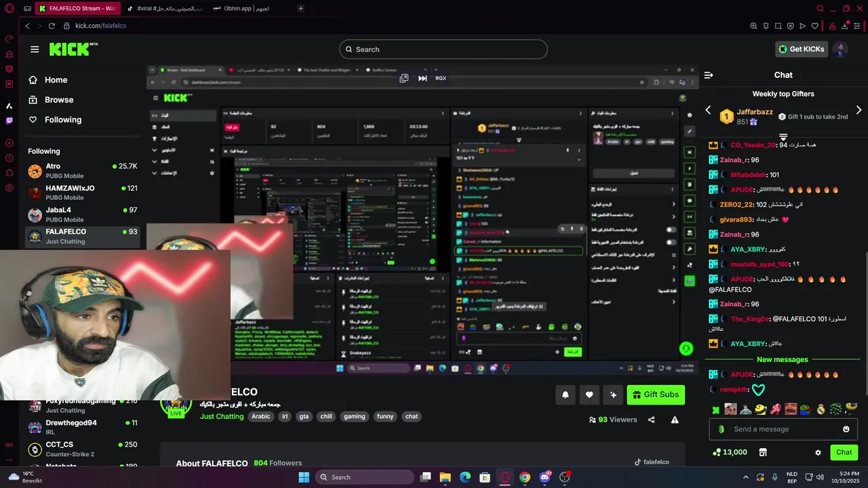Show previous weekly top gifter

(x=708, y=110)
